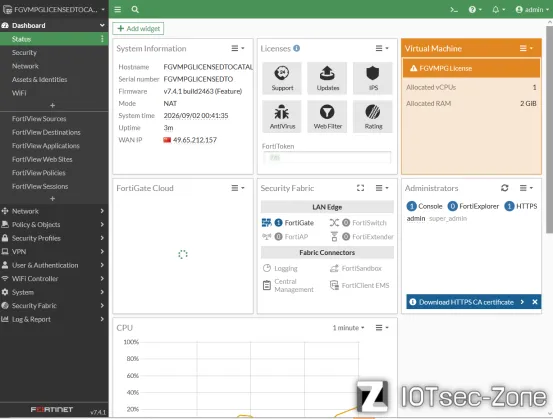Open the help question mark menu

pos(475,10)
